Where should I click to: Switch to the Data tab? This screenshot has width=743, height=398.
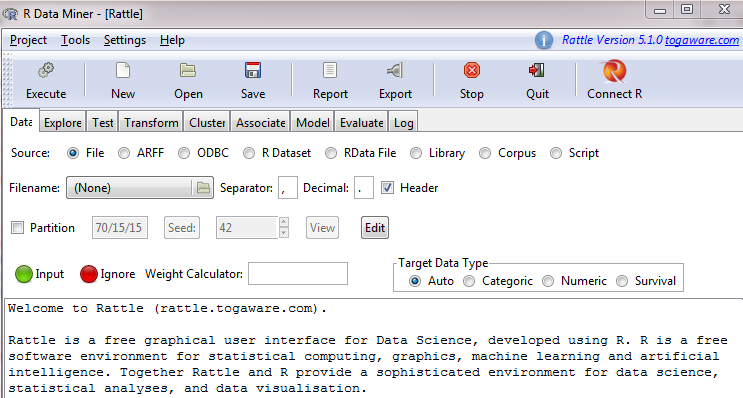pos(21,122)
